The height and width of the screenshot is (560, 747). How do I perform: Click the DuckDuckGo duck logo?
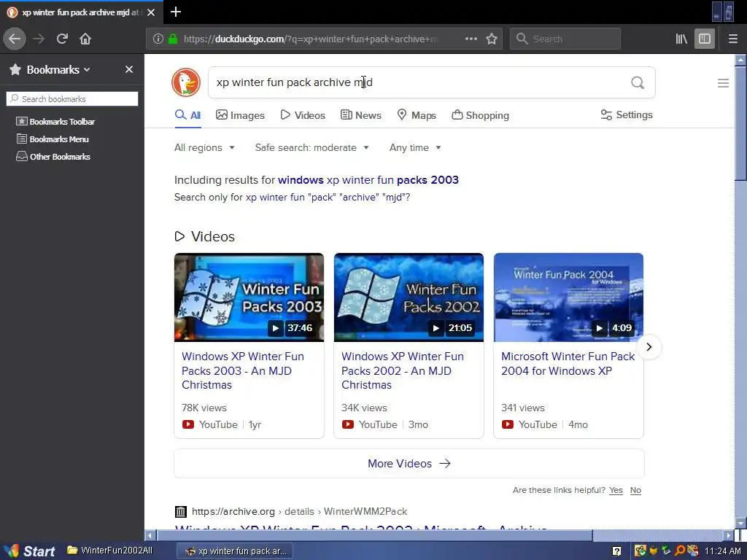click(186, 82)
